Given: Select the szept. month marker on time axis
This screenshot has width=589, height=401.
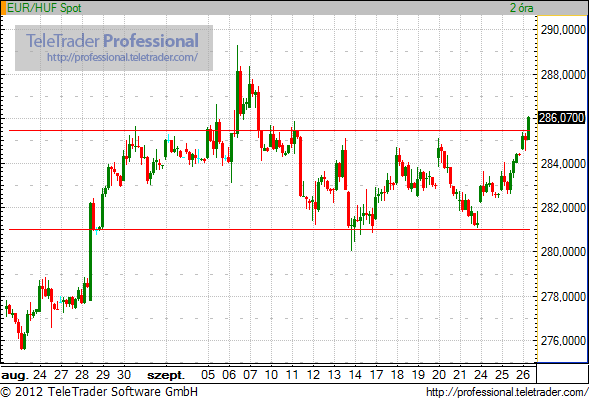Looking at the screenshot, I should (x=166, y=375).
